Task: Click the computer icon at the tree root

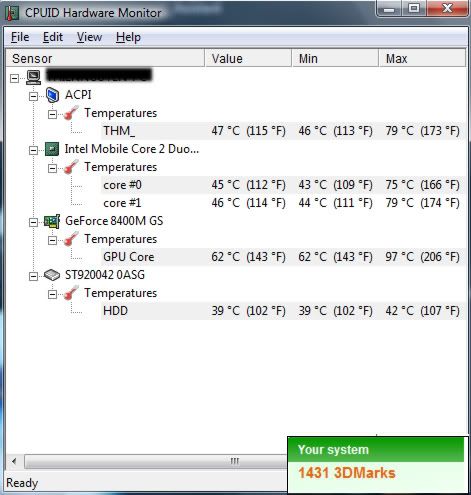Action: coord(33,77)
